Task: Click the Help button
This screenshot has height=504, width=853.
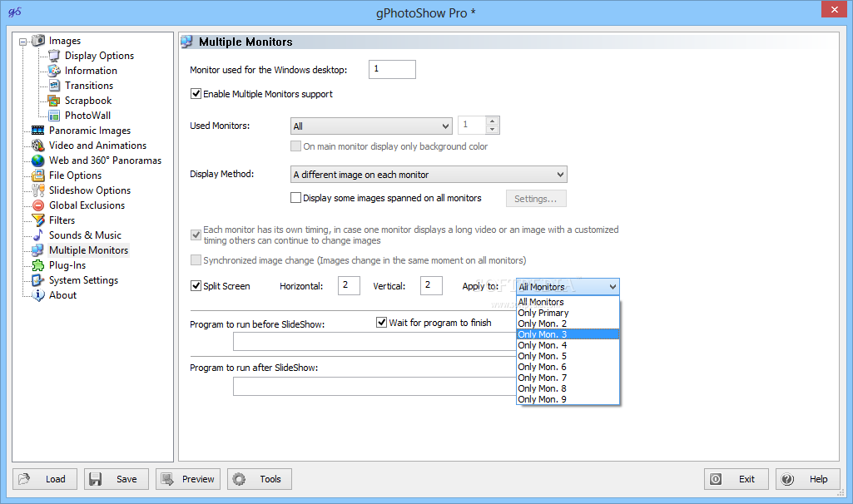Action: [x=808, y=479]
